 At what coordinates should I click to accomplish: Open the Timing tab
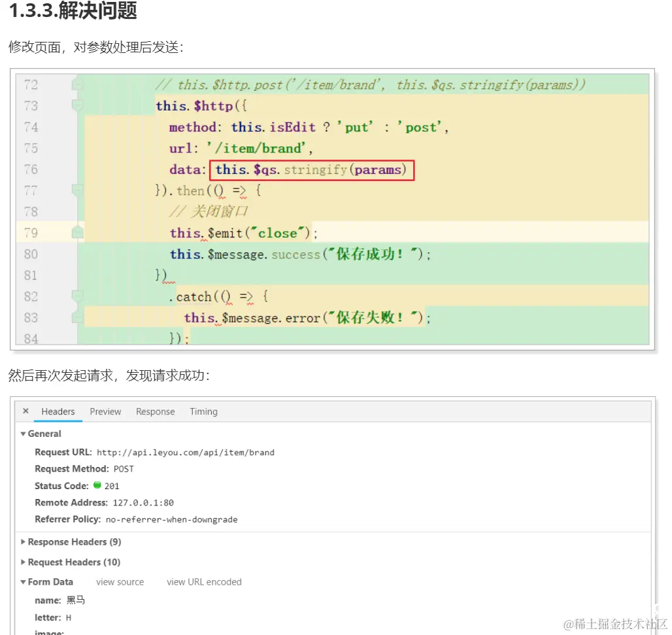(x=203, y=411)
